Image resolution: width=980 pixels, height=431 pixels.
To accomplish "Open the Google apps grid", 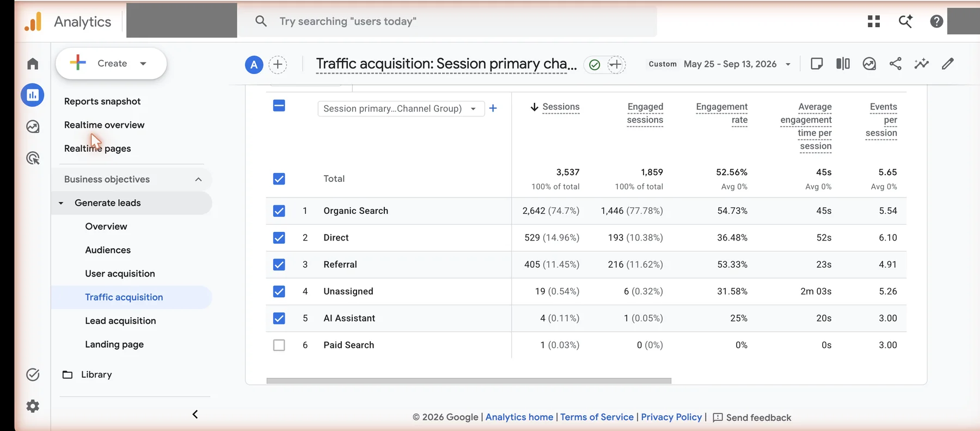I will tap(874, 21).
